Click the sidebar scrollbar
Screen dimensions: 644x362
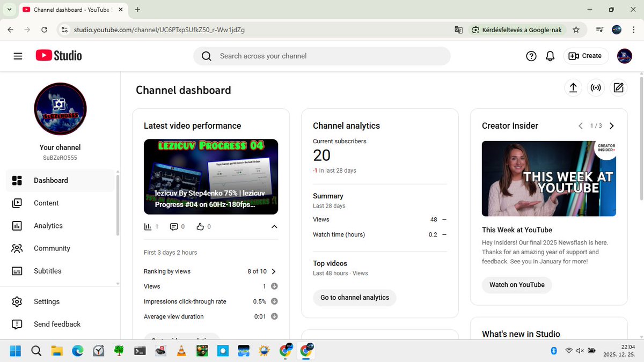click(118, 204)
